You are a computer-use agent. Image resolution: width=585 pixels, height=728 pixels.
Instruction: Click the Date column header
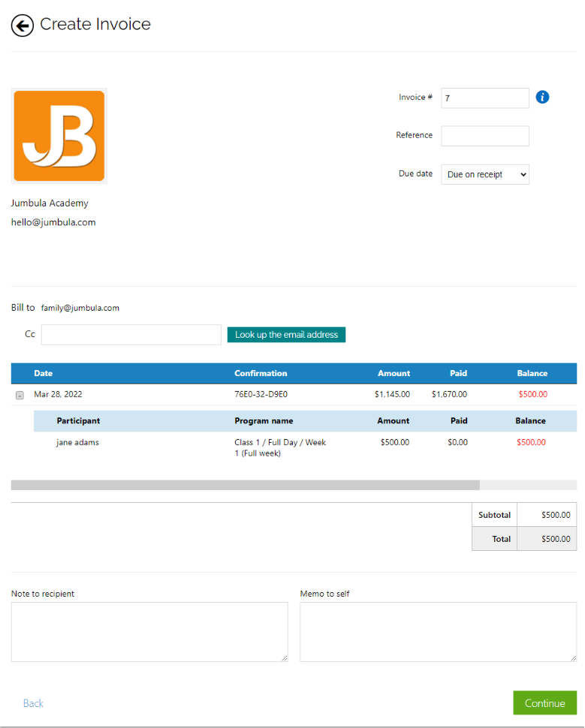(x=44, y=373)
